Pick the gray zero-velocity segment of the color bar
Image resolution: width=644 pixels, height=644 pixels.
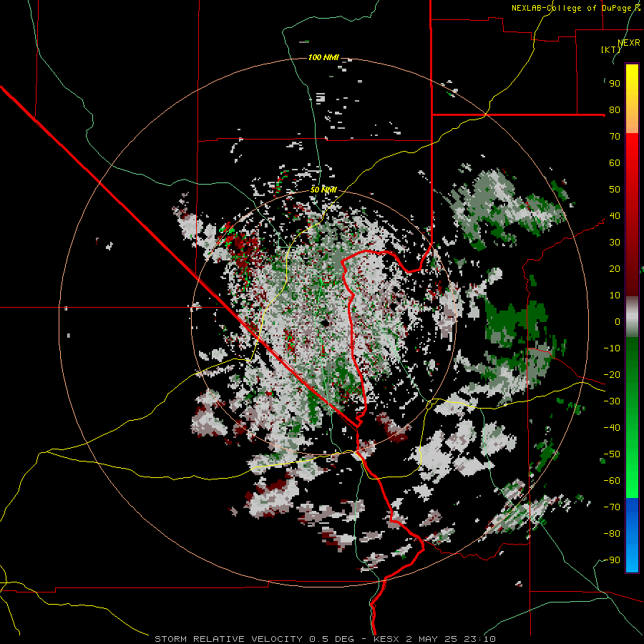tap(632, 316)
